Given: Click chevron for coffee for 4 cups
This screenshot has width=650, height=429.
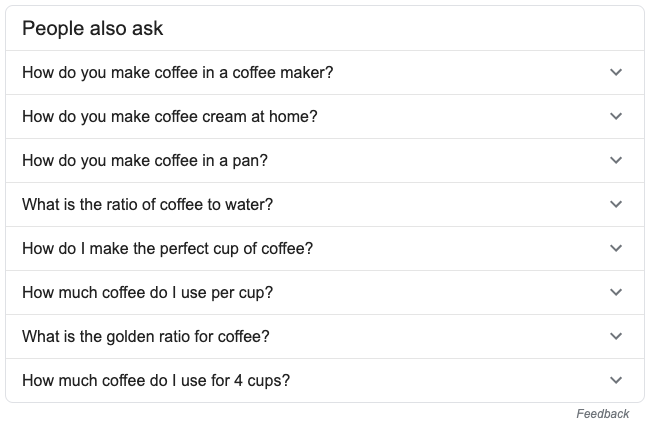Looking at the screenshot, I should [616, 381].
